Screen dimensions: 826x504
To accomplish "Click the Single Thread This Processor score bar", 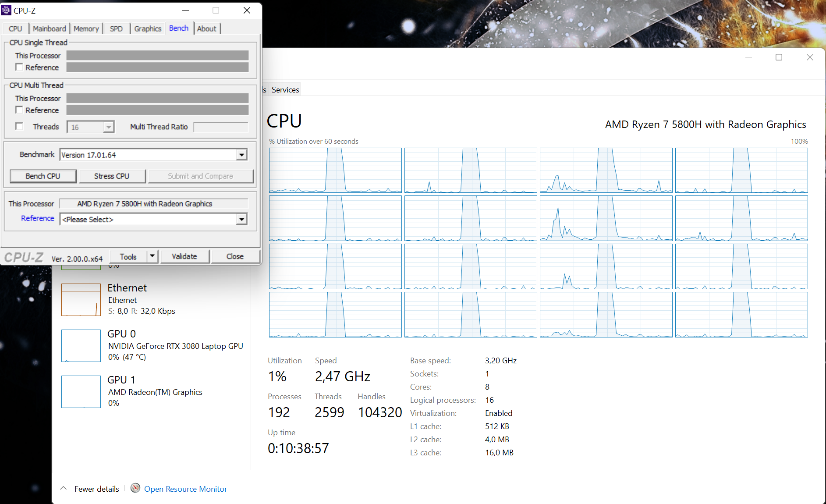I will point(157,55).
